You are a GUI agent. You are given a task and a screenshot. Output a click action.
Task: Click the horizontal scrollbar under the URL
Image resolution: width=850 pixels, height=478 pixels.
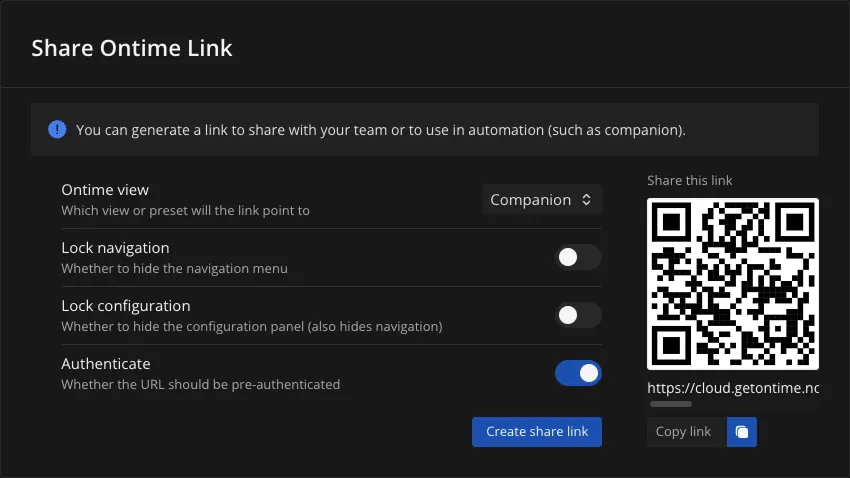(671, 404)
